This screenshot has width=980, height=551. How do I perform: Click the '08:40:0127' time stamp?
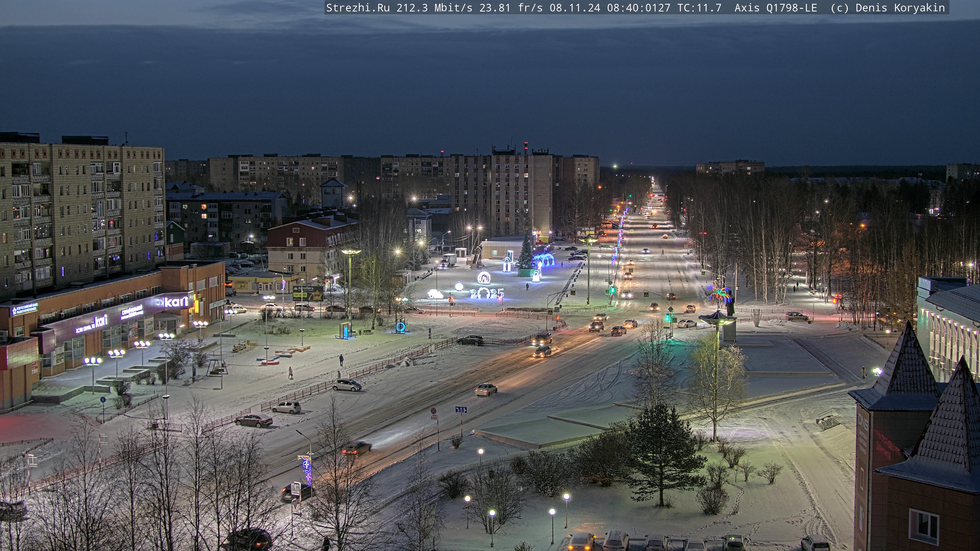point(639,8)
